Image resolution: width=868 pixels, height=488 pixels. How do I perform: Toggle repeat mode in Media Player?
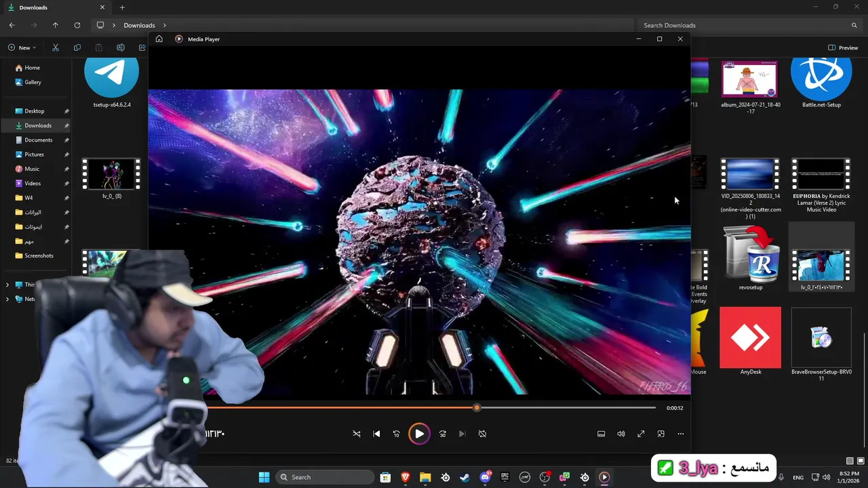tap(482, 434)
